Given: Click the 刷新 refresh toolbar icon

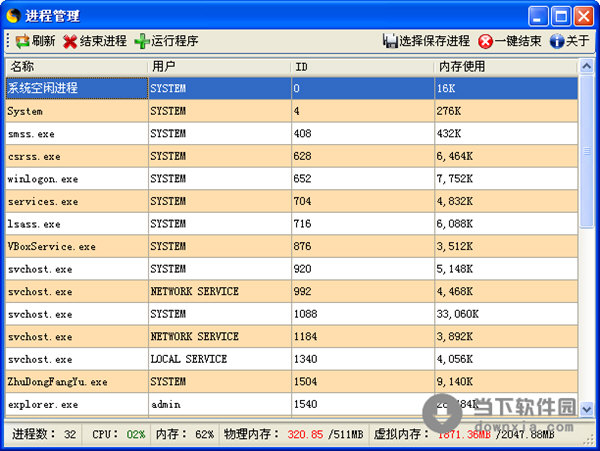Looking at the screenshot, I should (22, 41).
